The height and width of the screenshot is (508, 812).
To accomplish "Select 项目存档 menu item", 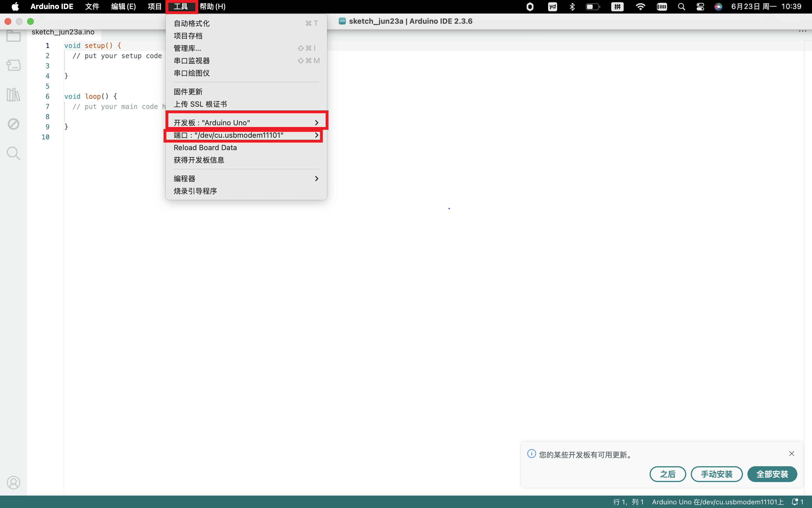I will pos(246,36).
